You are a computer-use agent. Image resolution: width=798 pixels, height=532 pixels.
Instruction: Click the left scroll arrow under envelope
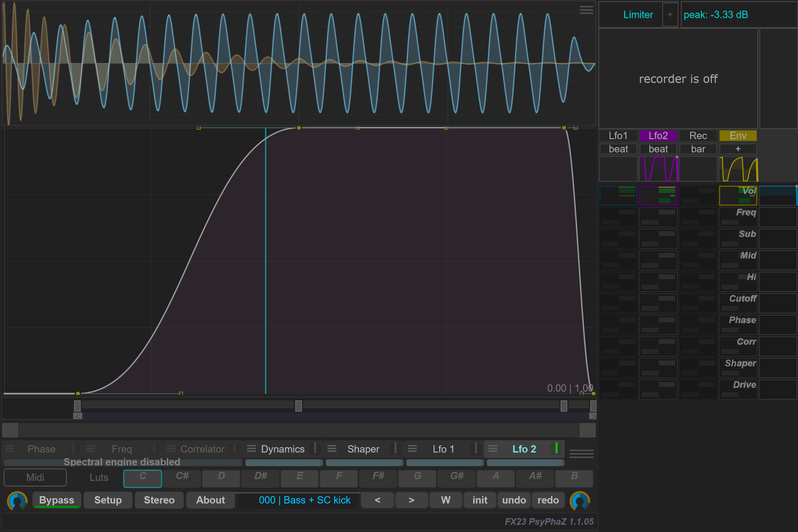pyautogui.click(x=78, y=416)
